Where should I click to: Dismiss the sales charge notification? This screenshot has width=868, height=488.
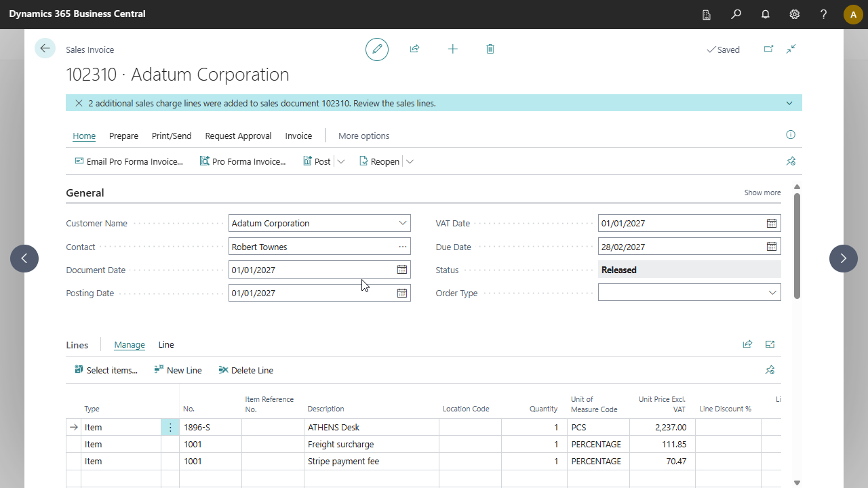tap(79, 104)
